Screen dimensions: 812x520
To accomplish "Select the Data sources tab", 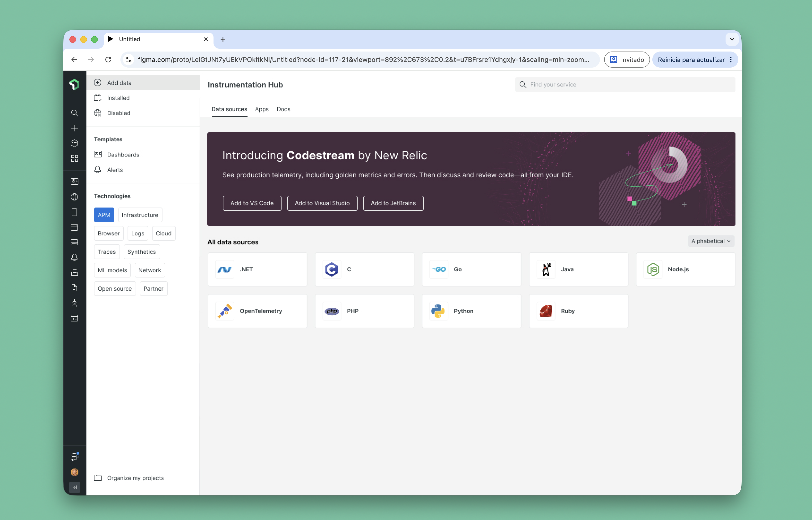I will tap(229, 109).
